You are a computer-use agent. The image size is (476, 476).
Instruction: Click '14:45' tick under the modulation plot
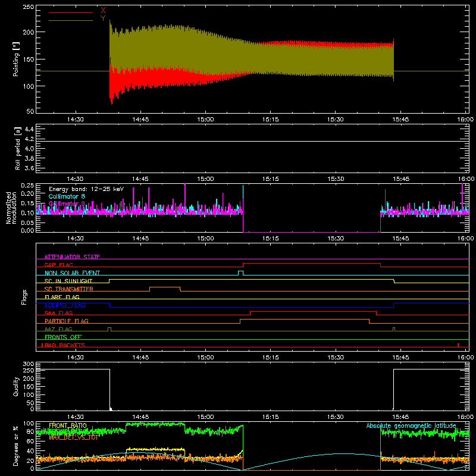pos(140,239)
